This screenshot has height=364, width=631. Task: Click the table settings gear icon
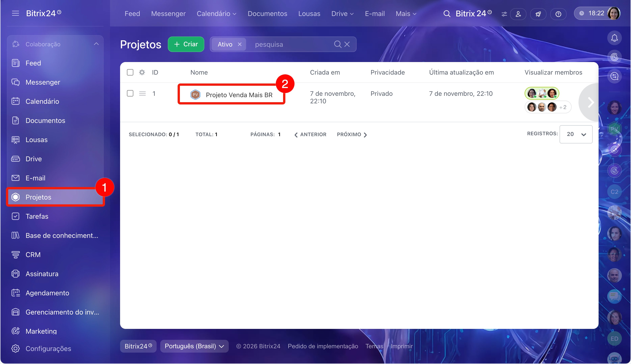(142, 72)
